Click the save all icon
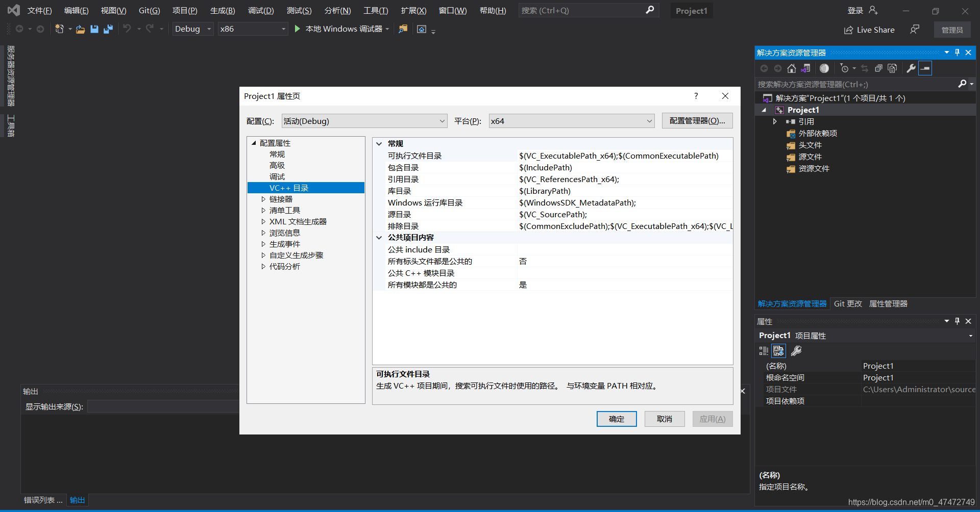The image size is (980, 512). click(108, 29)
